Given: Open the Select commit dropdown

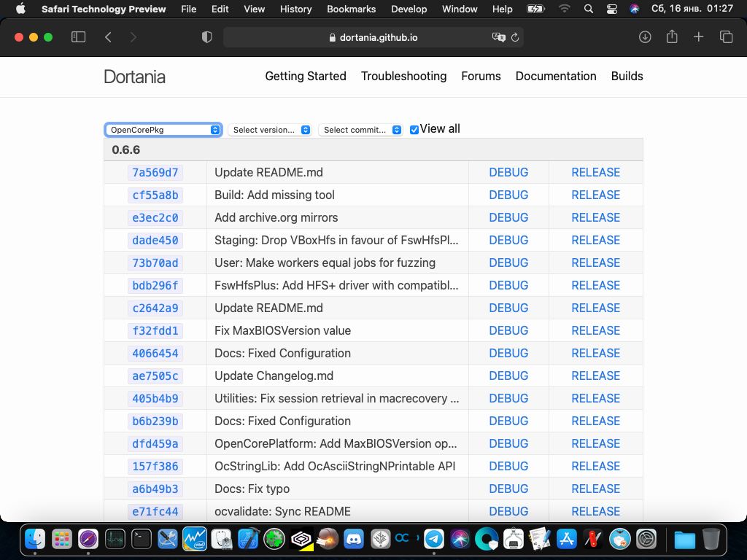Looking at the screenshot, I should coord(360,130).
